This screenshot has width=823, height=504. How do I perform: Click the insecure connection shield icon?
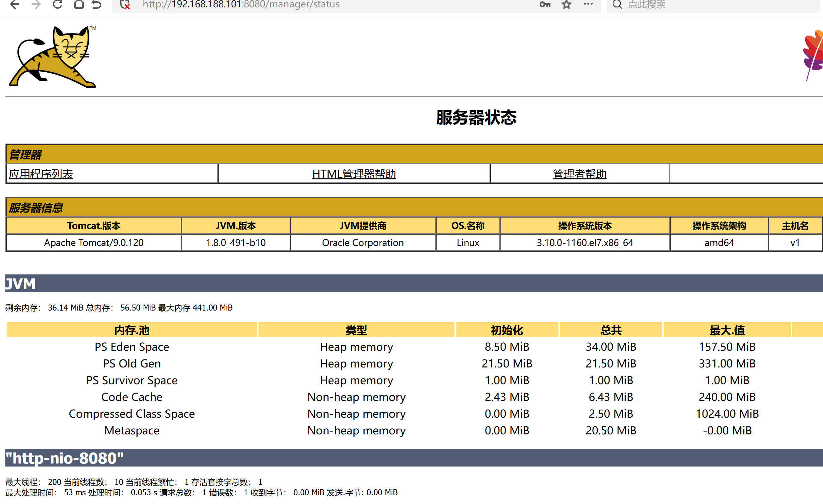[125, 5]
